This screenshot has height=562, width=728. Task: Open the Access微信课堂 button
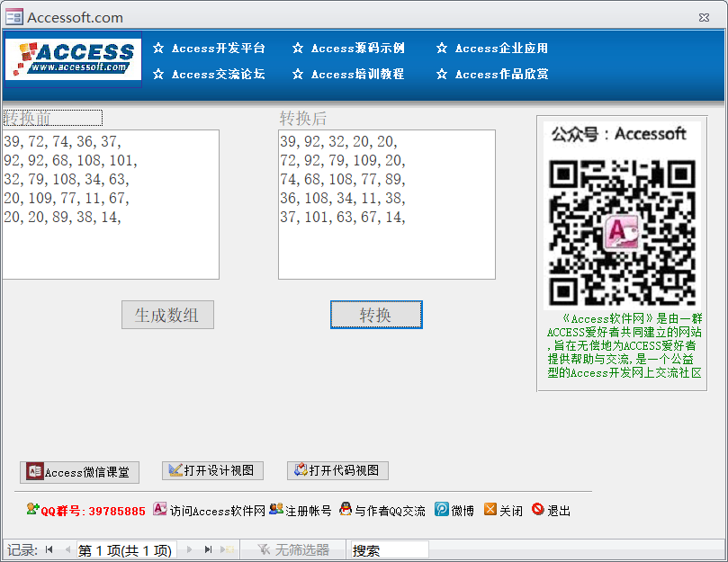[79, 472]
